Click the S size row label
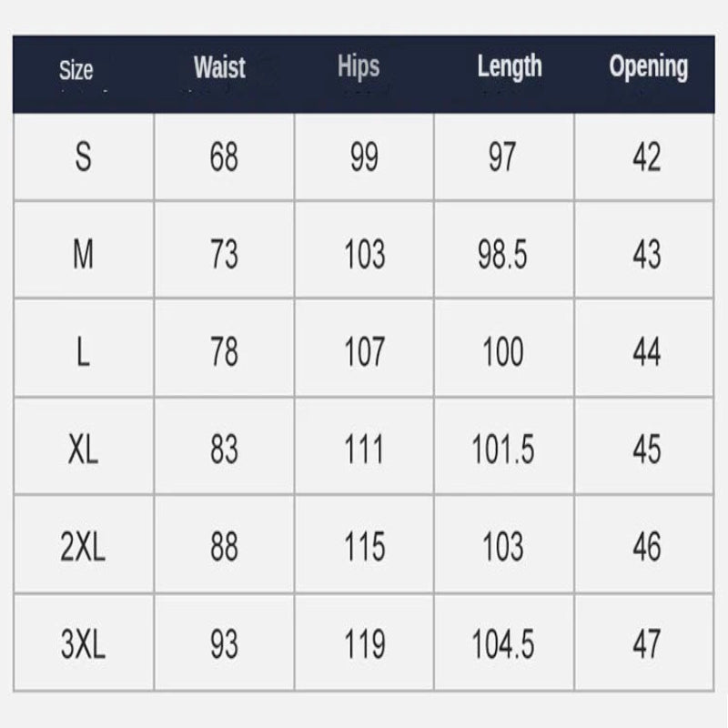Screen dimensions: 728x728 (83, 157)
